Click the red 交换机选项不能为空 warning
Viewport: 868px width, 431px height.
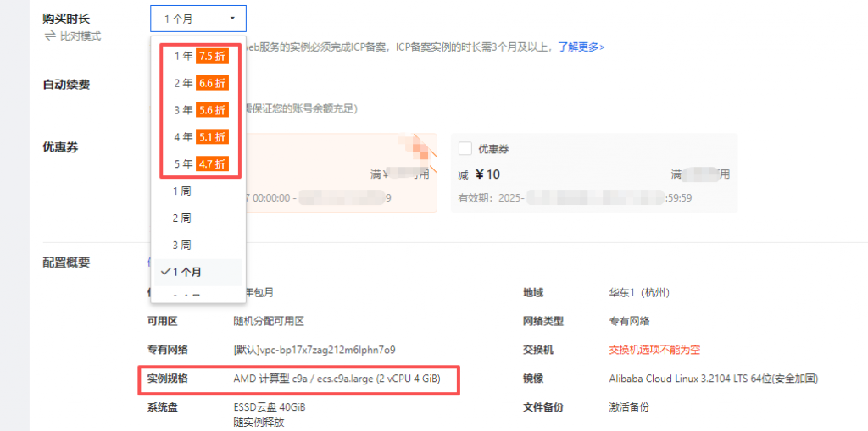tap(654, 350)
